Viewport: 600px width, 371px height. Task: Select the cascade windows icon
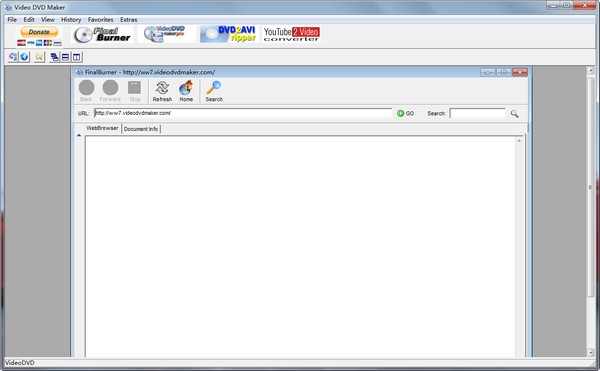[x=55, y=57]
